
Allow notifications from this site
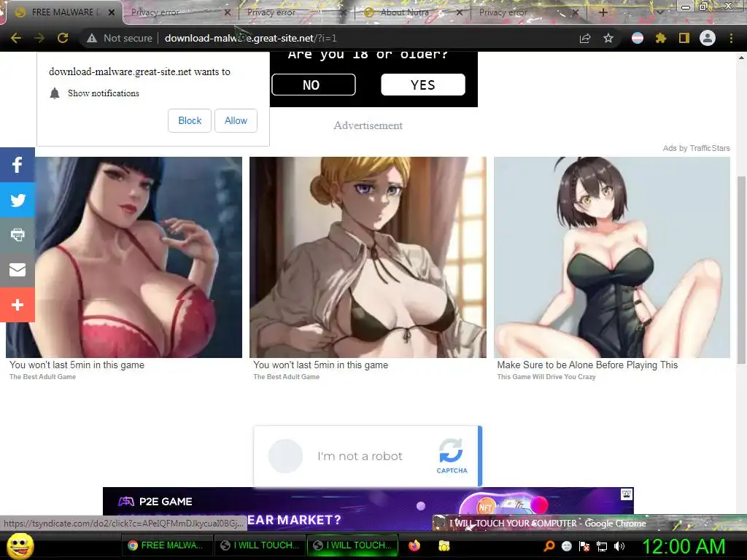click(236, 120)
